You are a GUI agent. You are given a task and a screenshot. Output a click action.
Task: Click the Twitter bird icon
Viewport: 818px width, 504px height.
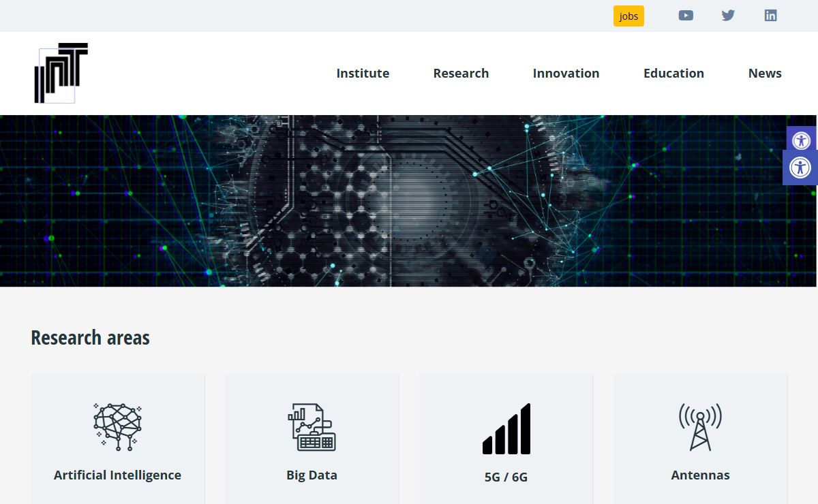[x=728, y=16]
